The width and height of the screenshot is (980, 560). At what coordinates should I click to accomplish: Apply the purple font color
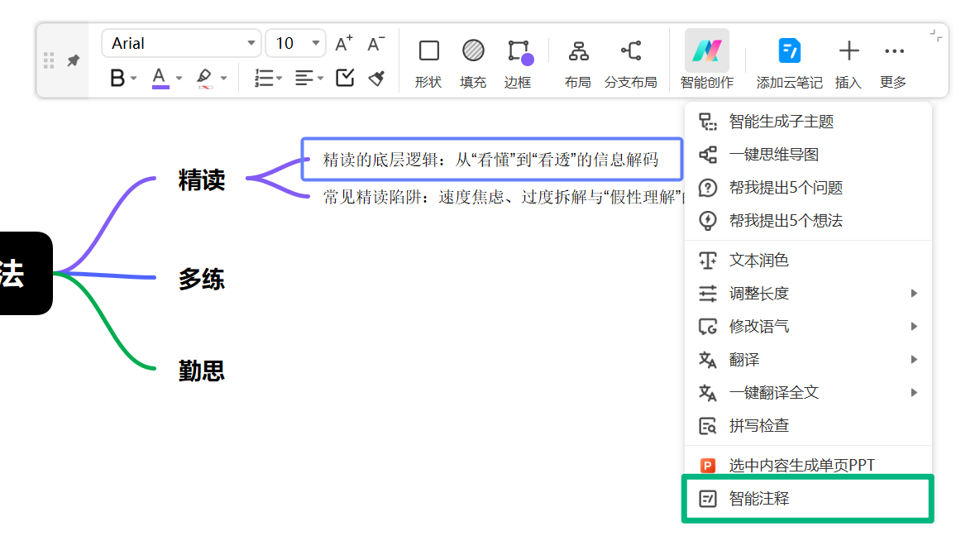point(160,78)
